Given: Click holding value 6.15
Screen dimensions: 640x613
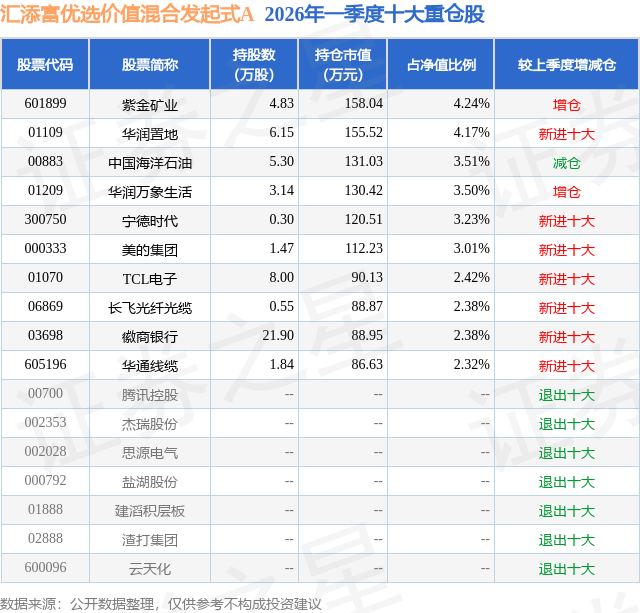Looking at the screenshot, I should click(281, 133).
